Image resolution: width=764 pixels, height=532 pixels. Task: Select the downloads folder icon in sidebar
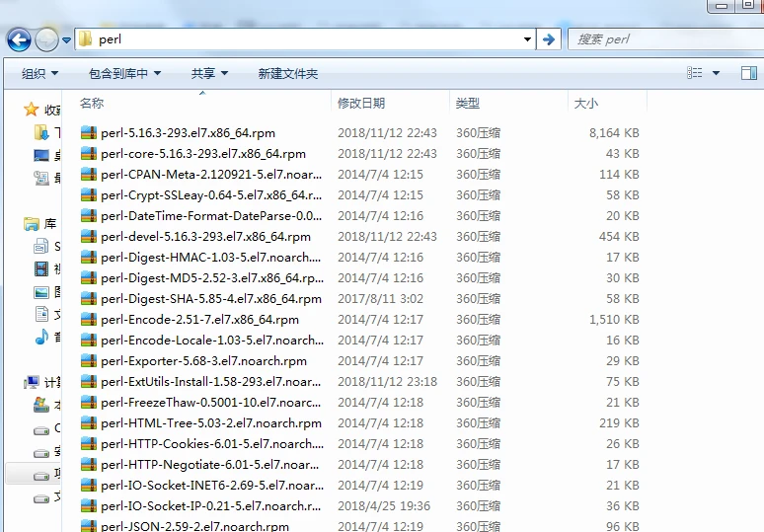(40, 132)
